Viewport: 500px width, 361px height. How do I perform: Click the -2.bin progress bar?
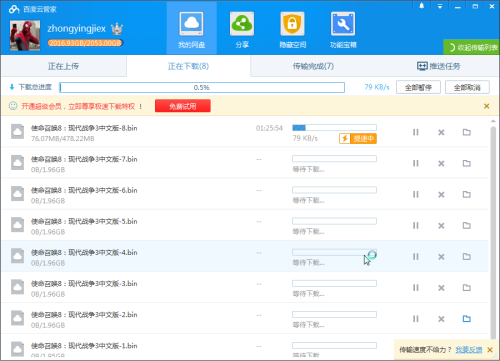[x=334, y=314]
